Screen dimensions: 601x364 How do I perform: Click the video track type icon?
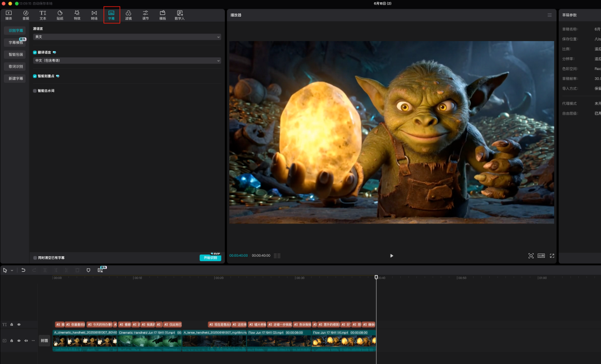click(x=4, y=341)
